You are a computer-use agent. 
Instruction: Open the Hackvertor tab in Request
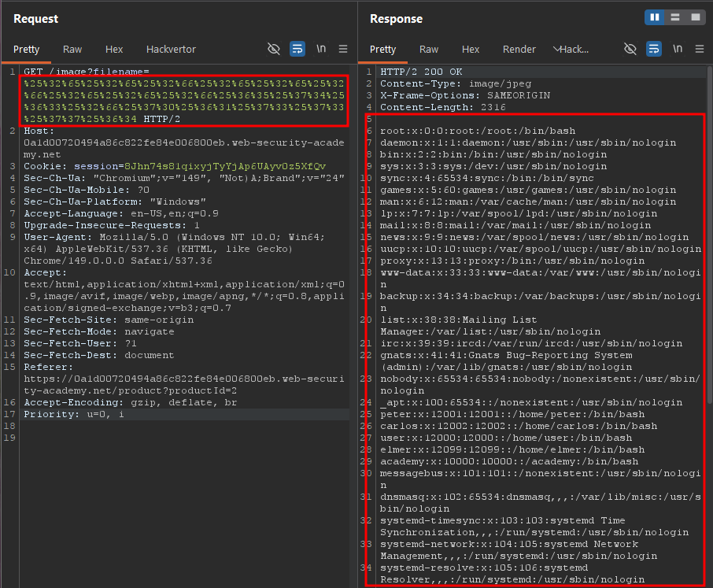(x=171, y=49)
